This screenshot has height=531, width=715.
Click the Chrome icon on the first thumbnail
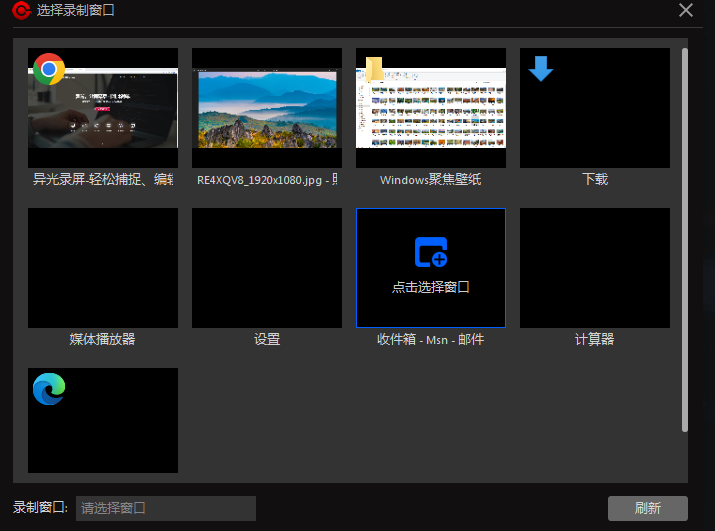pyautogui.click(x=48, y=69)
